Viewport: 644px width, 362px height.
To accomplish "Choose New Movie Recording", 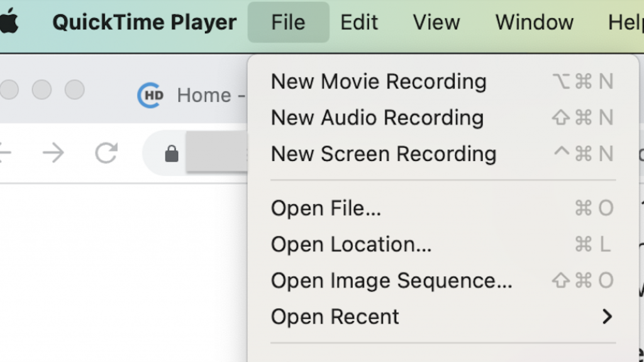I will pyautogui.click(x=443, y=81).
